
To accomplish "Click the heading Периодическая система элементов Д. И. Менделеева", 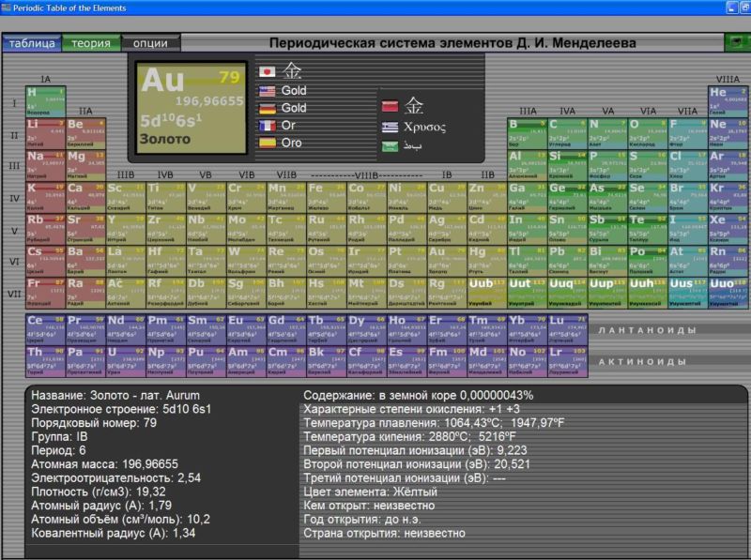I will [x=452, y=43].
